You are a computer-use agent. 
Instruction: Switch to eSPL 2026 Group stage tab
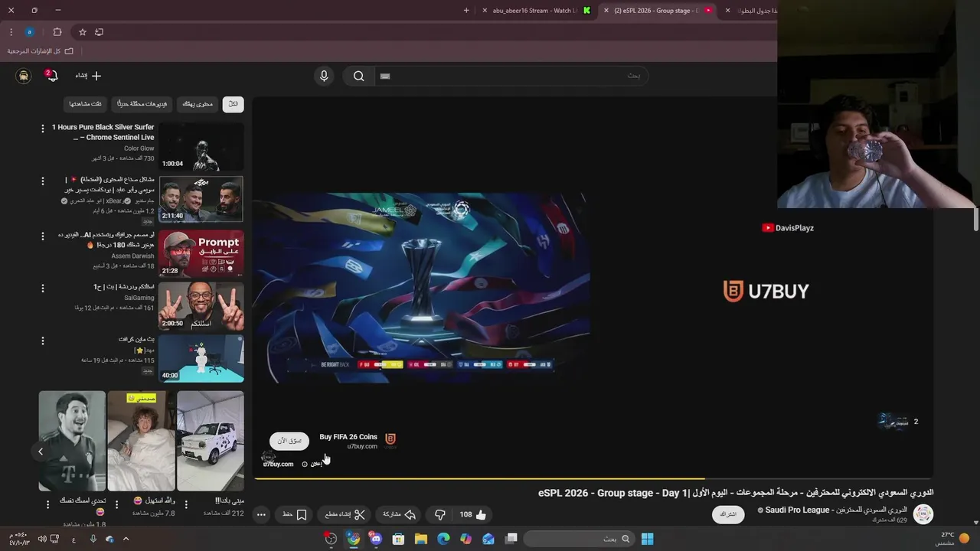coord(658,11)
